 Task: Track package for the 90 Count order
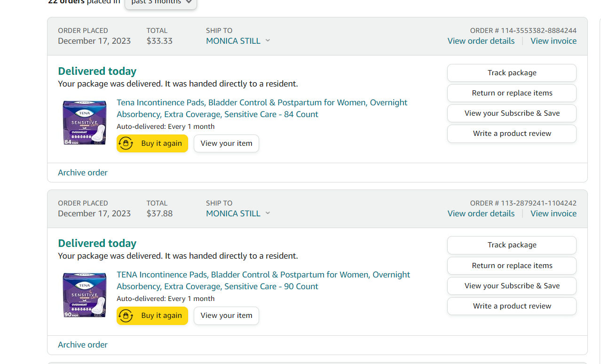(512, 245)
